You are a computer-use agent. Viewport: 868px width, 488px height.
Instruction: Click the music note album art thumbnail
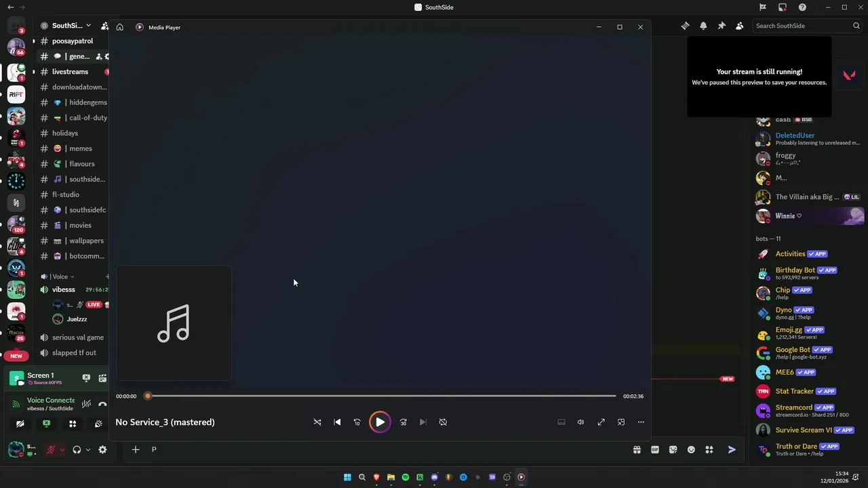pyautogui.click(x=174, y=323)
